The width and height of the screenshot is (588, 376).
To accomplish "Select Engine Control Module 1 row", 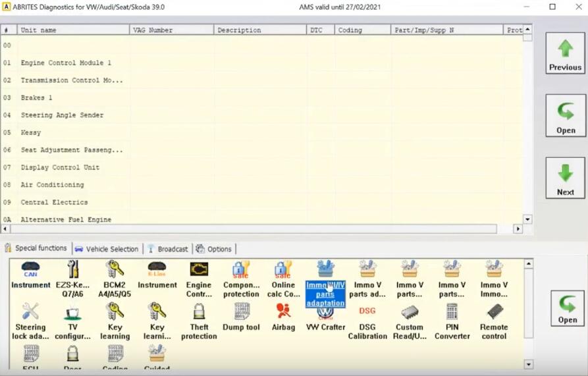I will (261, 63).
